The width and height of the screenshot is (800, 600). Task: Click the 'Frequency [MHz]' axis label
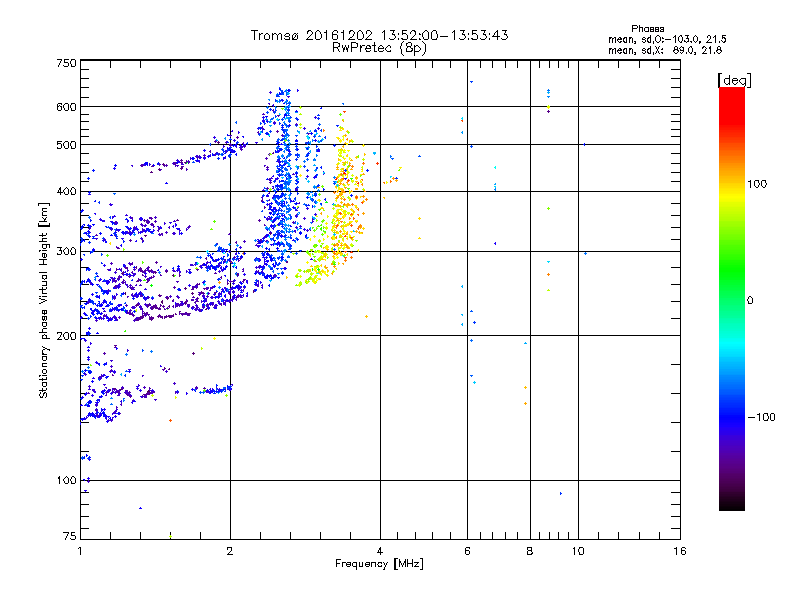379,564
